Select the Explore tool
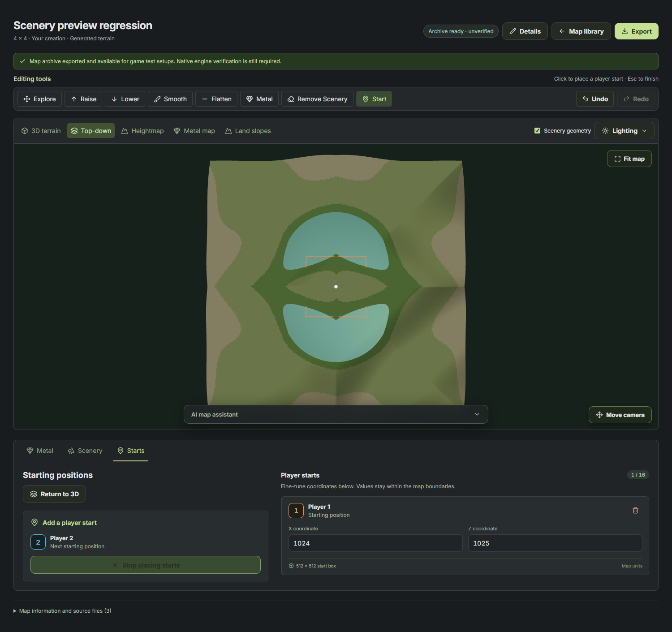 coord(39,99)
